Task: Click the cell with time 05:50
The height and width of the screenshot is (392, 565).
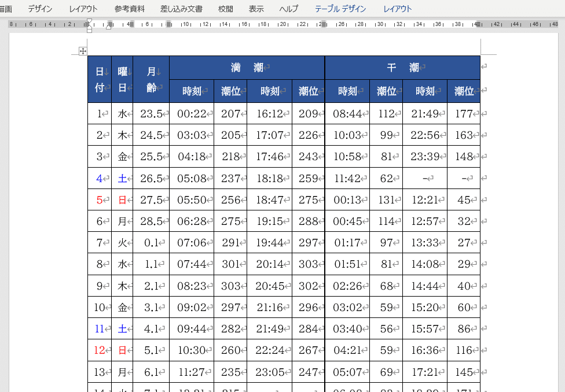Action: pyautogui.click(x=192, y=200)
